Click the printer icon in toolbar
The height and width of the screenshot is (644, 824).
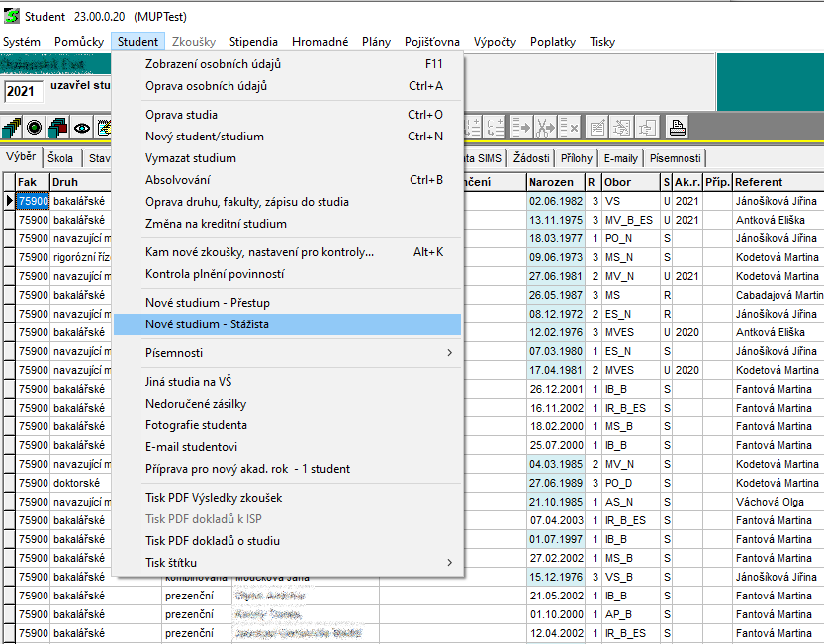point(678,128)
